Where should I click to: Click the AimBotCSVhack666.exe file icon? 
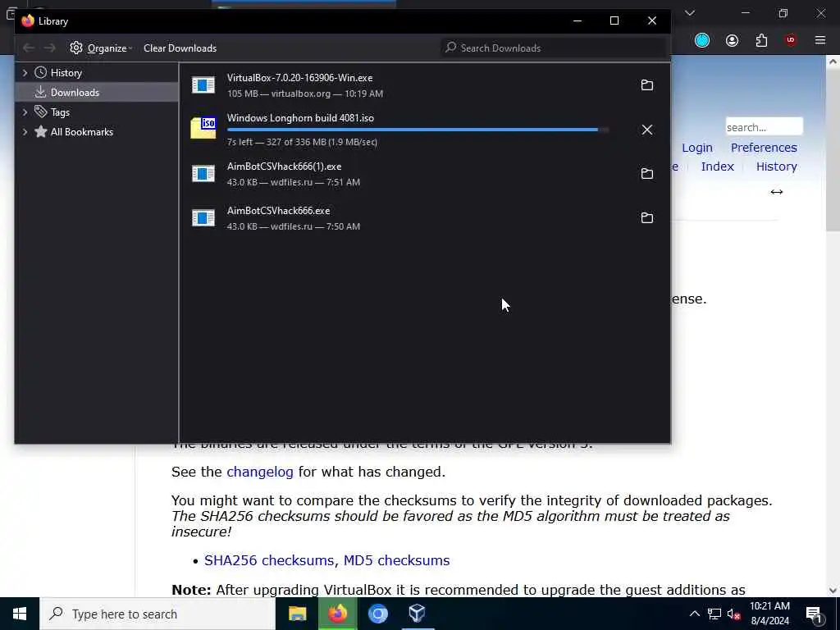[x=203, y=218]
